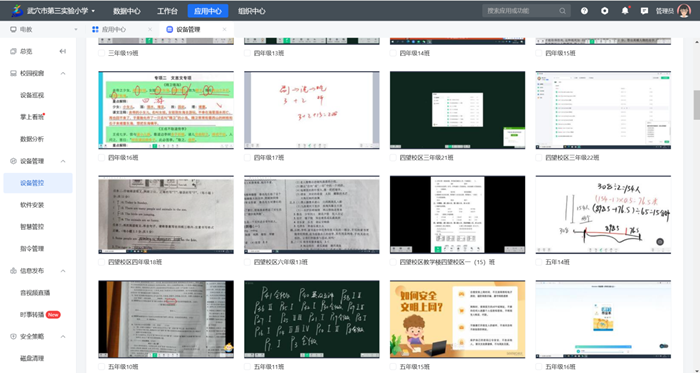Switch to the 数据中心 top menu

127,11
